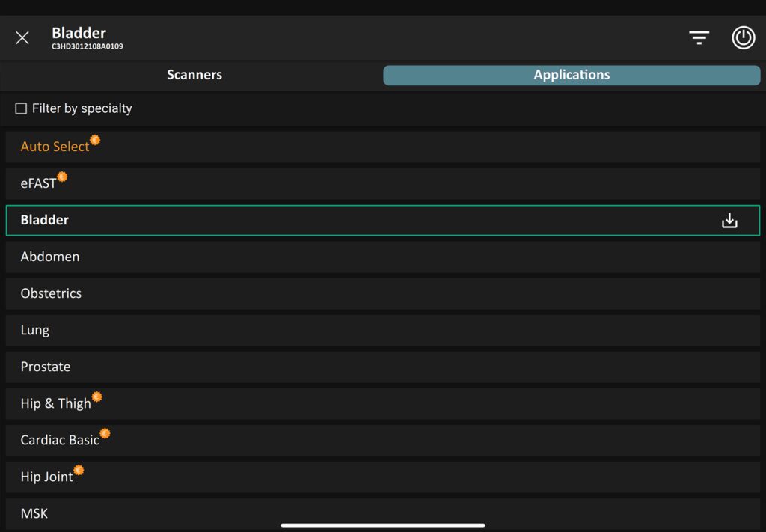Tap the download icon on Bladder row

pos(729,221)
